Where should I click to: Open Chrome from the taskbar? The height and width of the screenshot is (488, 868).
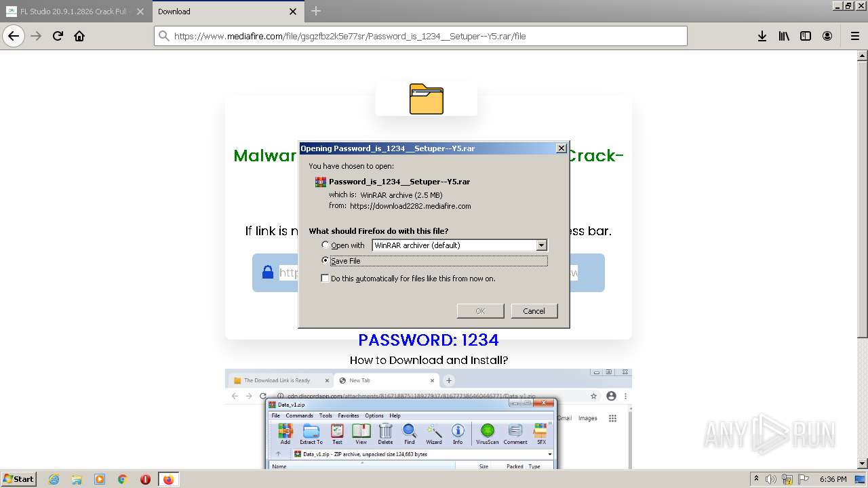(123, 479)
